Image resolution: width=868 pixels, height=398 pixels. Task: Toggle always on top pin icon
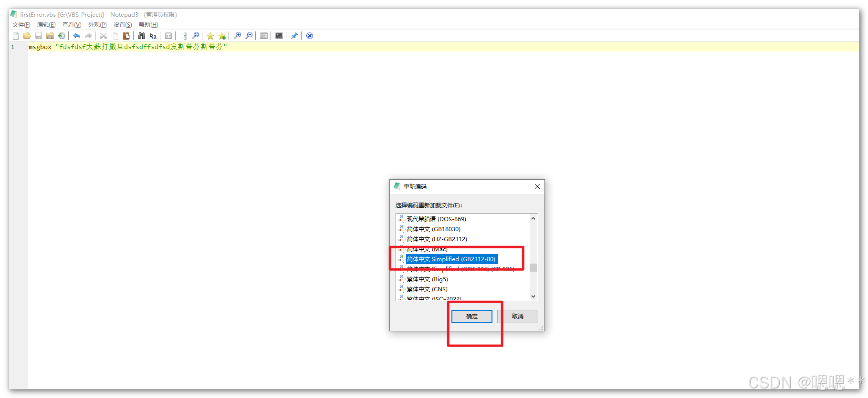[294, 36]
